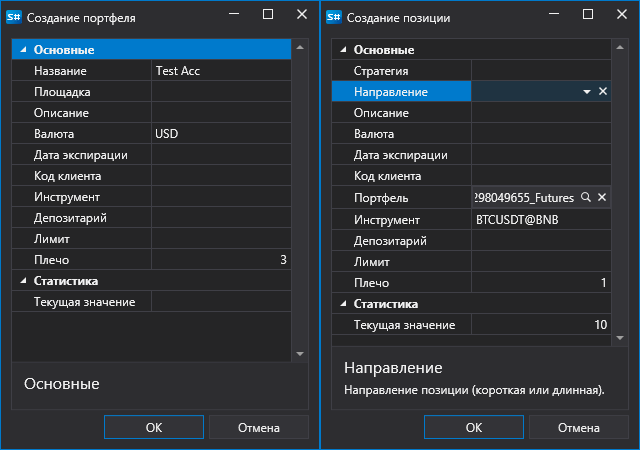This screenshot has width=640, height=450.
Task: Click Стратегия value field in position window
Action: 541,71
